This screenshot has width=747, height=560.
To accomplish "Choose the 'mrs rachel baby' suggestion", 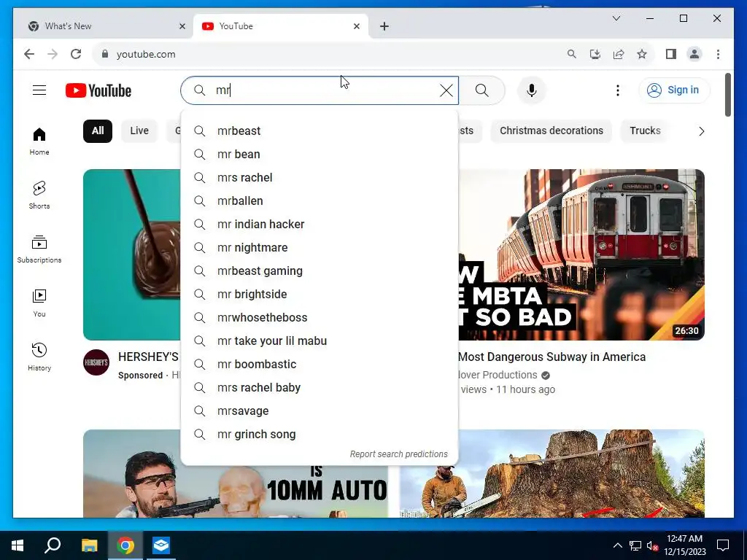I will 320,388.
